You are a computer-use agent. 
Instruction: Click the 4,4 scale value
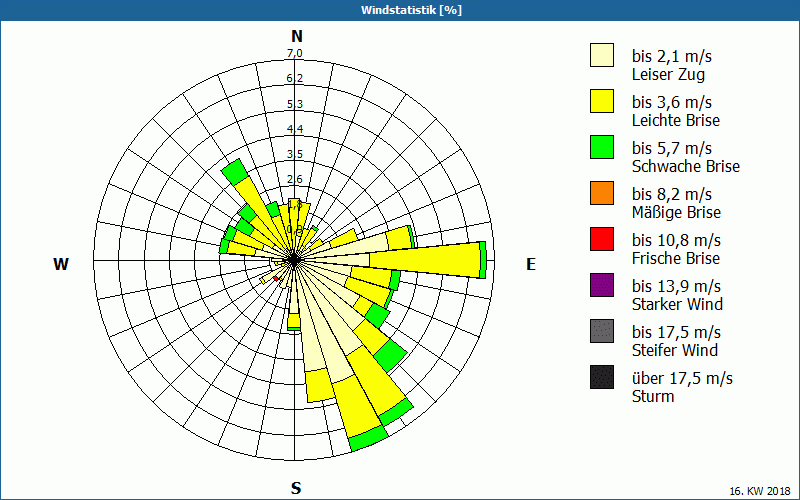click(294, 129)
